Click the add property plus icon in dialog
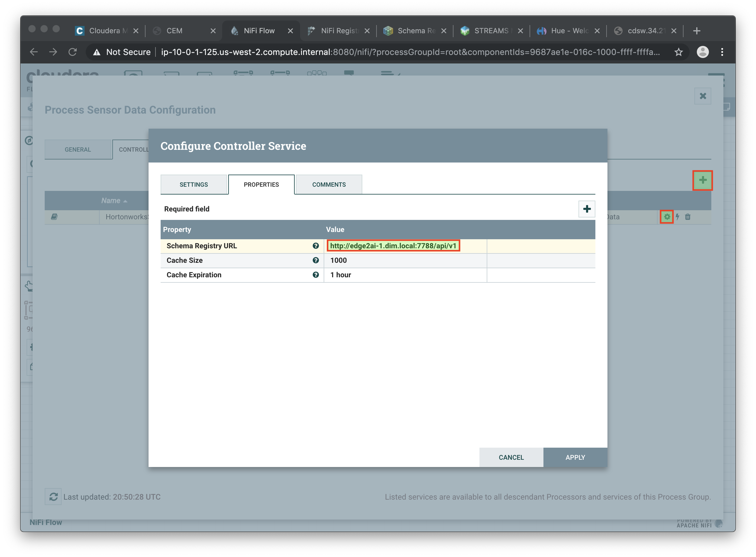 586,209
